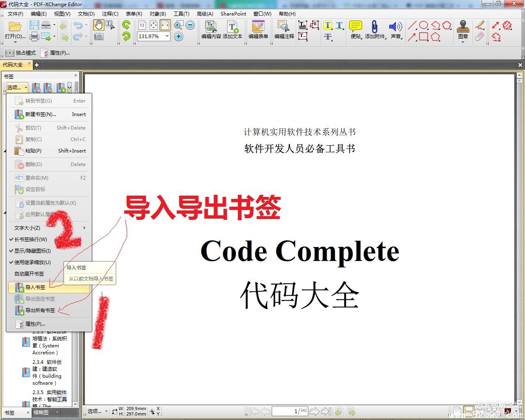
Task: Click the Edit Comments (编辑注释) tool
Action: coord(284,30)
